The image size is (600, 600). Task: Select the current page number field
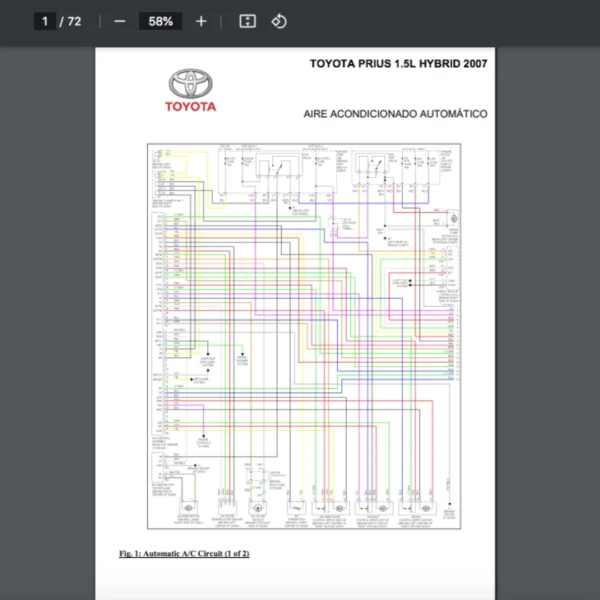click(x=45, y=21)
